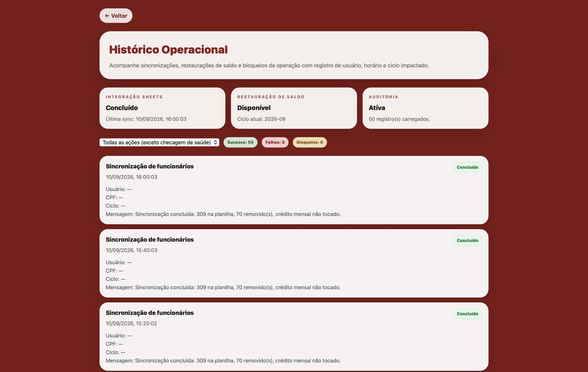Click the Voltar back button
This screenshot has width=588, height=372.
point(116,16)
